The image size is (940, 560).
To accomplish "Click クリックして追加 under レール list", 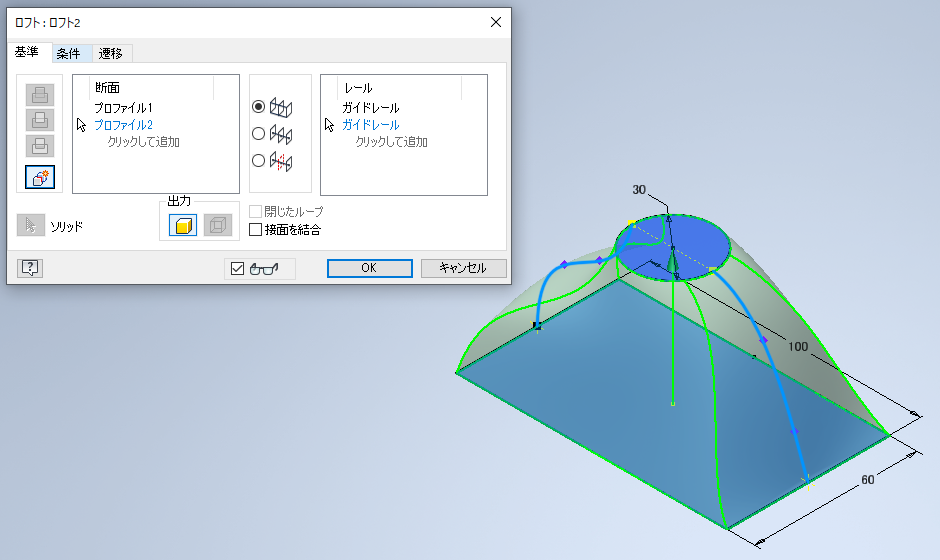I will click(x=391, y=142).
